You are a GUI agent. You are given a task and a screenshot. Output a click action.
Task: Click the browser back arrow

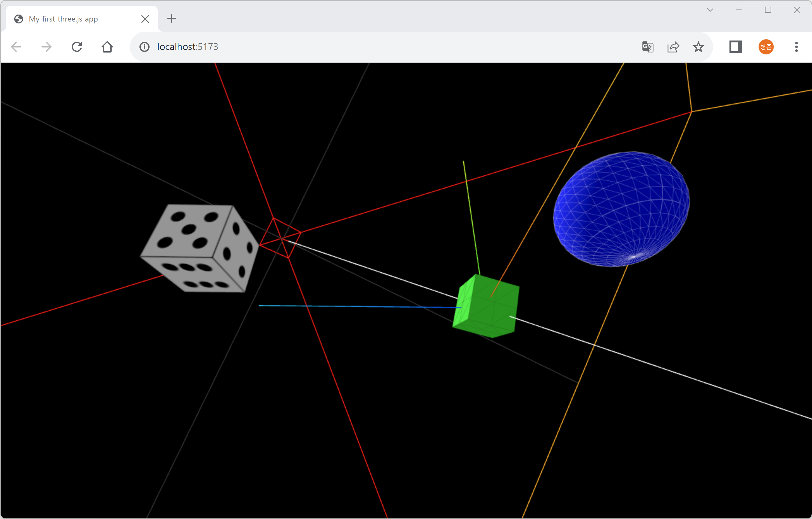click(x=16, y=47)
